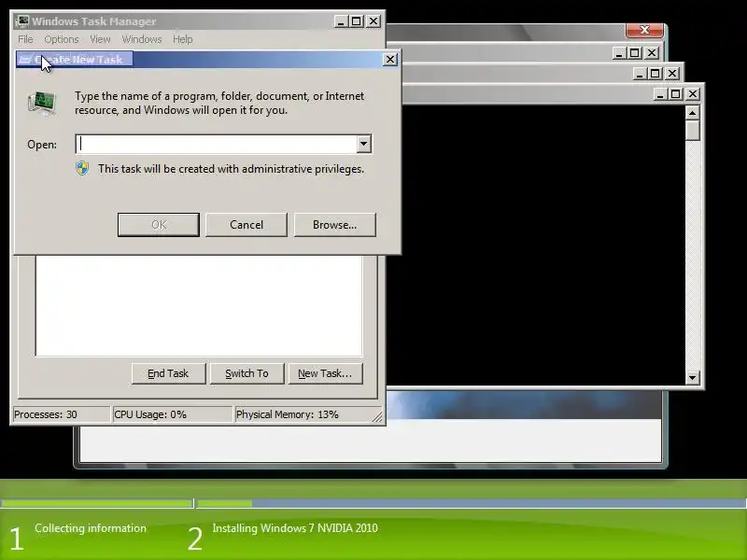This screenshot has width=747, height=560.
Task: Close the rearmost gray console window
Action: tap(652, 53)
